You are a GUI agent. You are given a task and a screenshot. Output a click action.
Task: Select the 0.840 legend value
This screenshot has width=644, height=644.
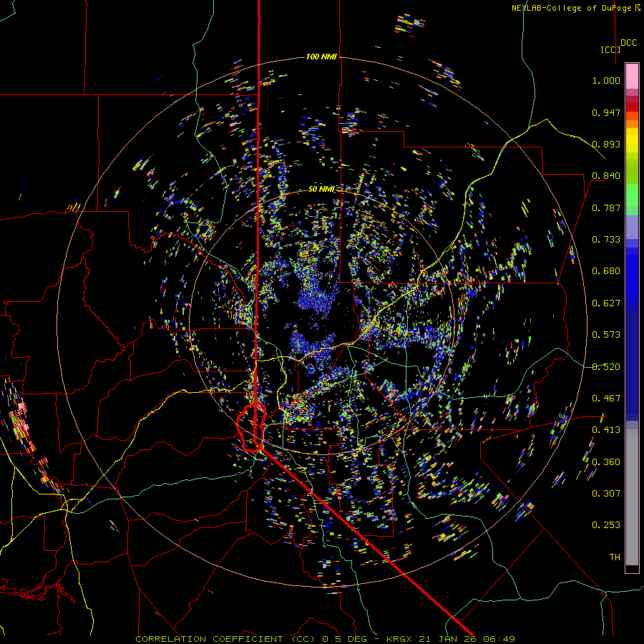coord(606,176)
